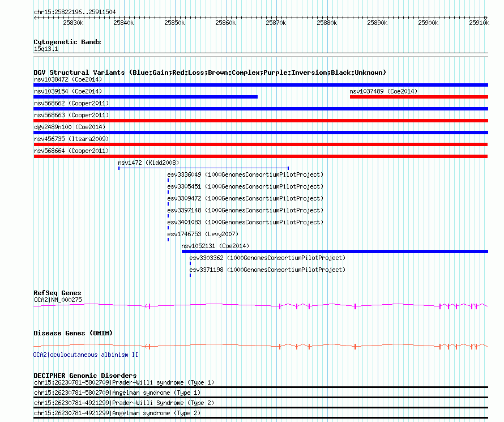Open variant nsv568664 (Cooper2011) label
Screen dimensions: 504x422
point(71,151)
